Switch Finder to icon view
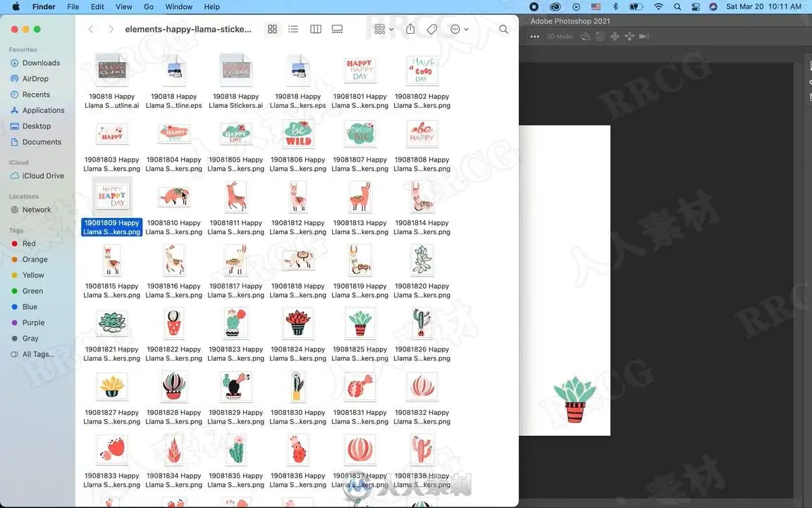 [x=272, y=29]
